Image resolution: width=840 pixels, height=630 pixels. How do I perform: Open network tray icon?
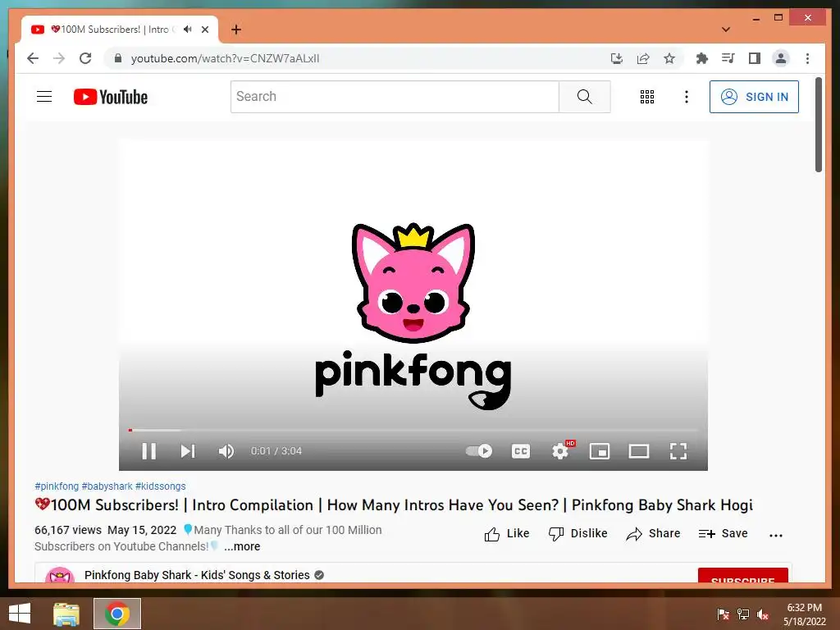(x=743, y=614)
